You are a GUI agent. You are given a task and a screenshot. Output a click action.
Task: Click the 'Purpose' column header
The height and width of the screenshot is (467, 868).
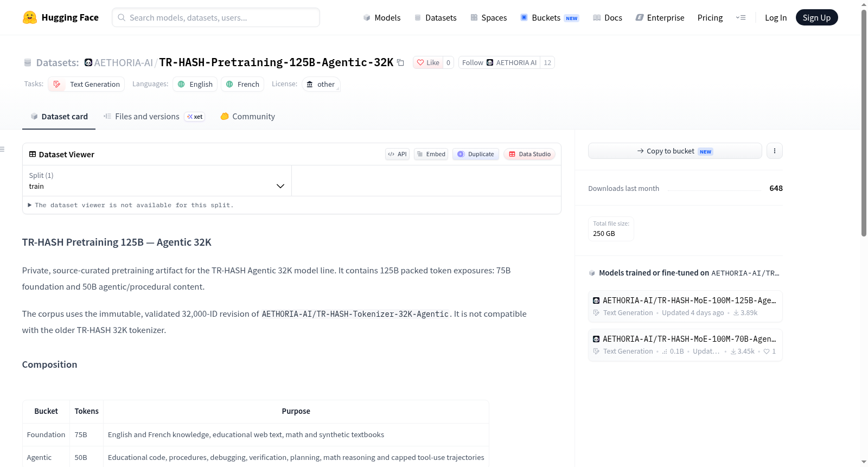(296, 411)
